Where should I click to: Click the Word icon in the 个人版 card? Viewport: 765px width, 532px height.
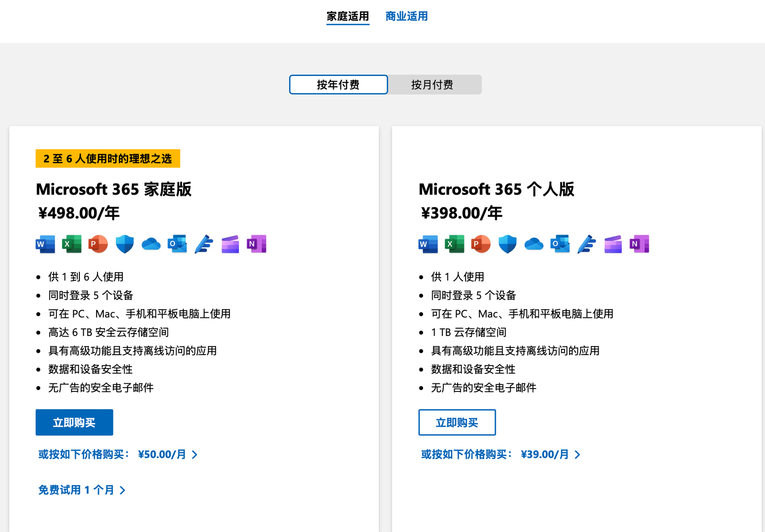tap(428, 244)
